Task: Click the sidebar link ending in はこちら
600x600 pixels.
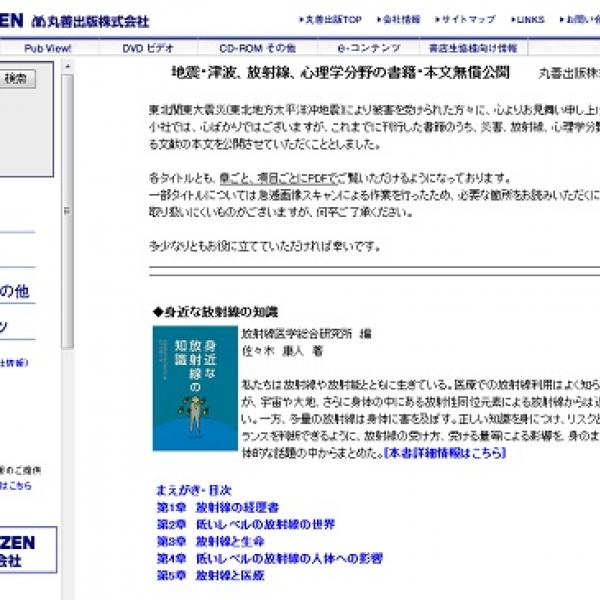Action: pyautogui.click(x=15, y=486)
